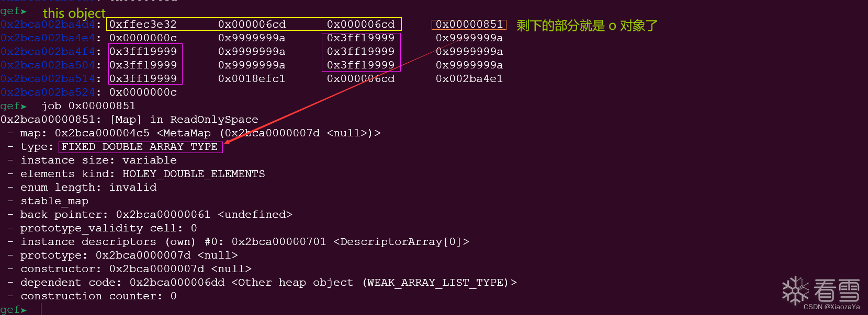
Task: Click the Kanxue snowflake logo watermark
Action: coord(795,290)
